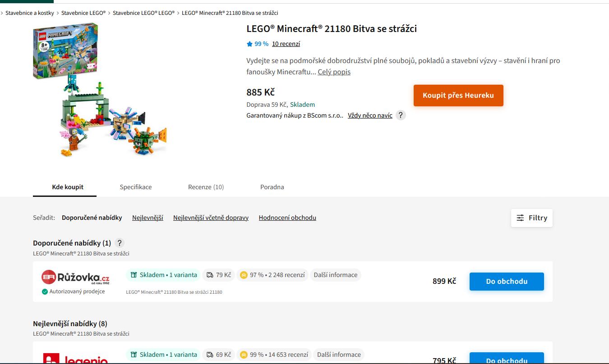
Task: Click the question mark next to Doporučené nabídky
Action: click(120, 243)
